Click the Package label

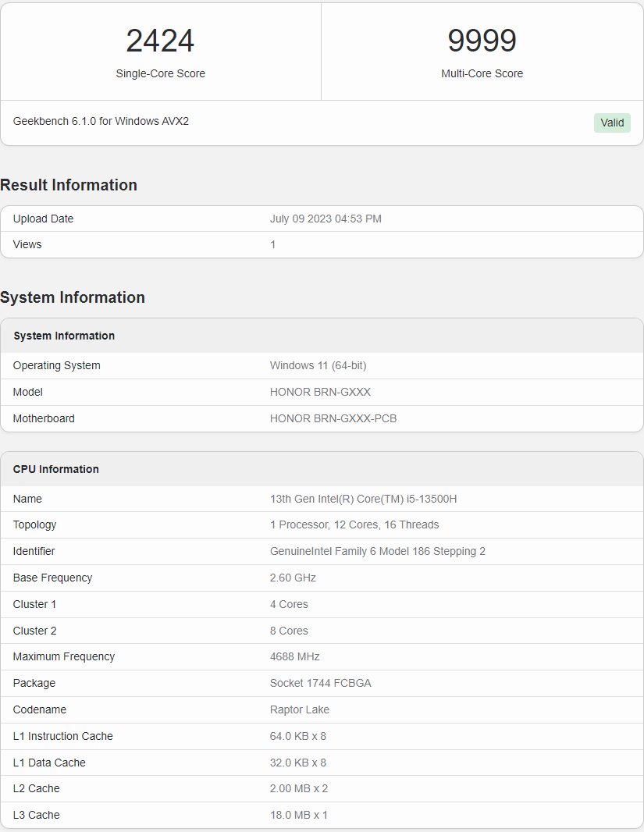(34, 684)
